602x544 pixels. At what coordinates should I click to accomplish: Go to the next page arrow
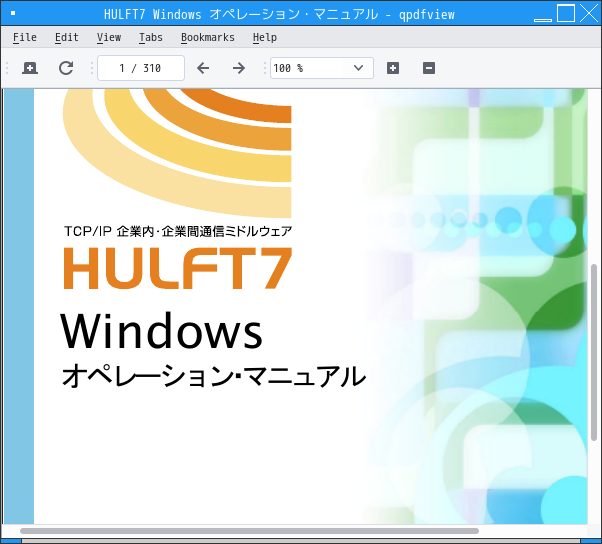(239, 68)
